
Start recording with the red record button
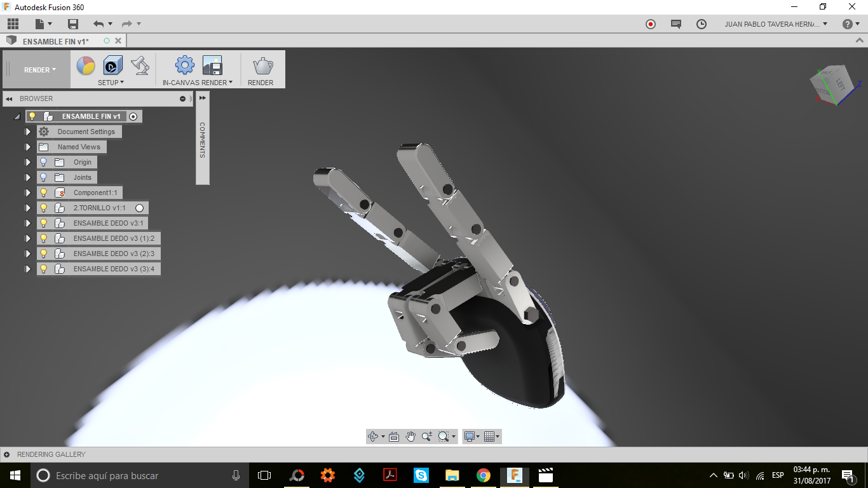point(651,24)
